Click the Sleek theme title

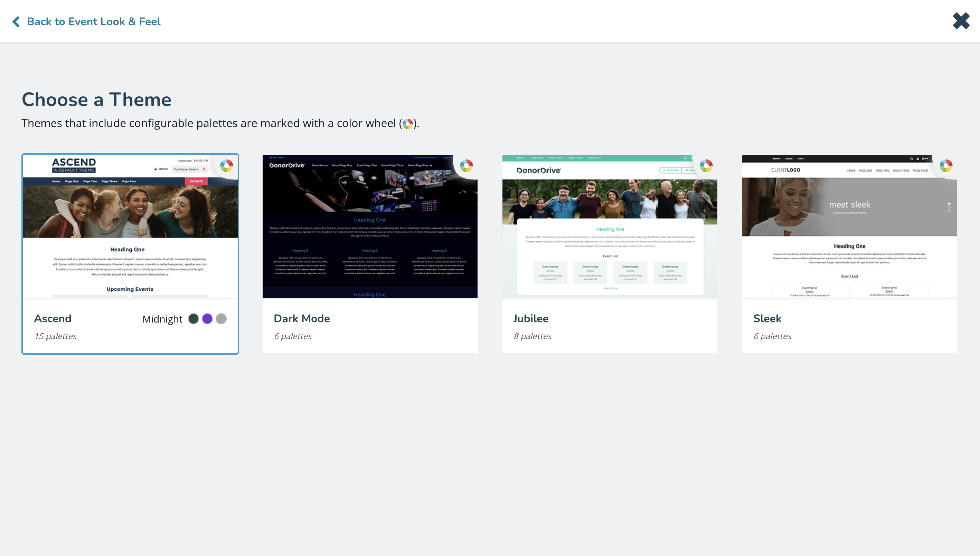point(767,318)
